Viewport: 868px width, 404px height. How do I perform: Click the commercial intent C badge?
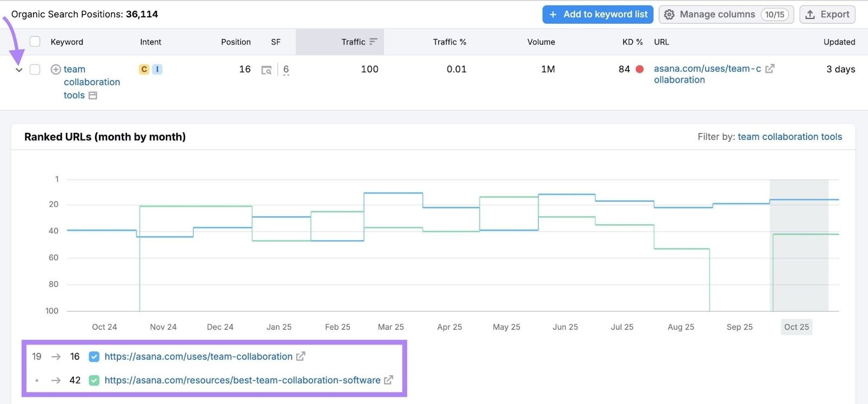144,69
